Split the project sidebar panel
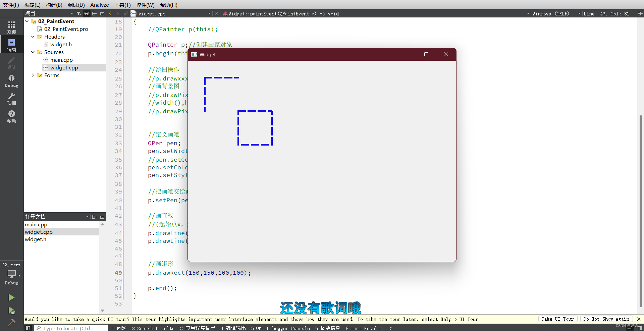Image resolution: width=644 pixels, height=331 pixels. click(94, 13)
